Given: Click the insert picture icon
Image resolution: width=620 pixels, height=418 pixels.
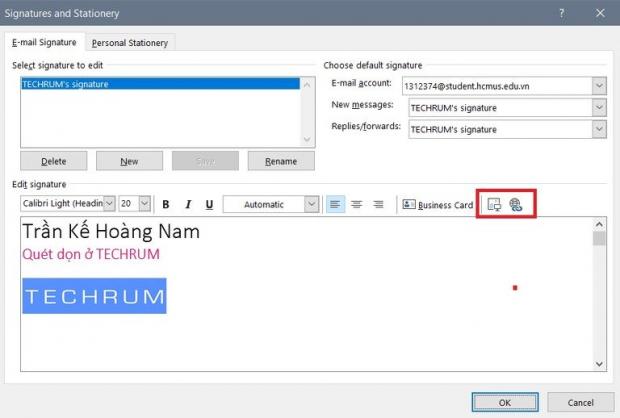Looking at the screenshot, I should 494,204.
